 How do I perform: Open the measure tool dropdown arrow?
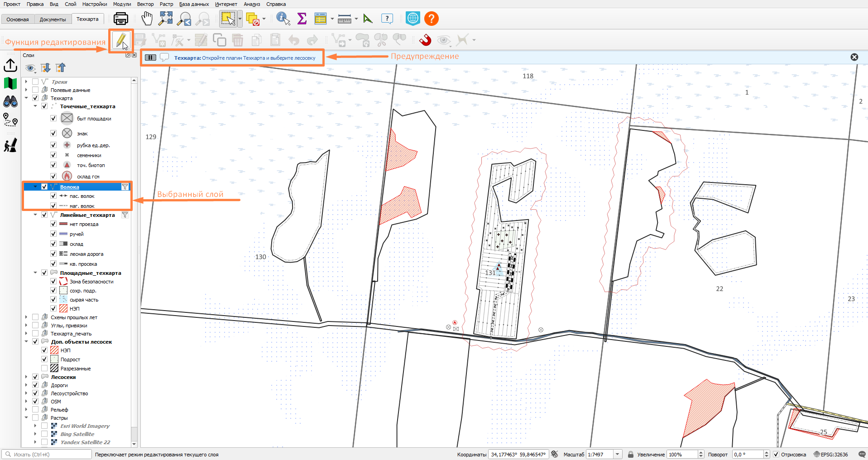[356, 19]
